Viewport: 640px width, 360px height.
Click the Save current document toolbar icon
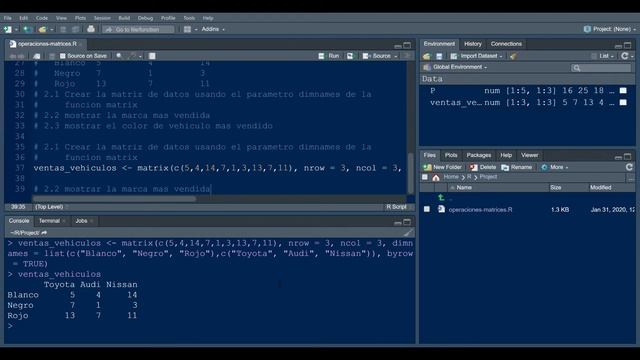[63, 29]
